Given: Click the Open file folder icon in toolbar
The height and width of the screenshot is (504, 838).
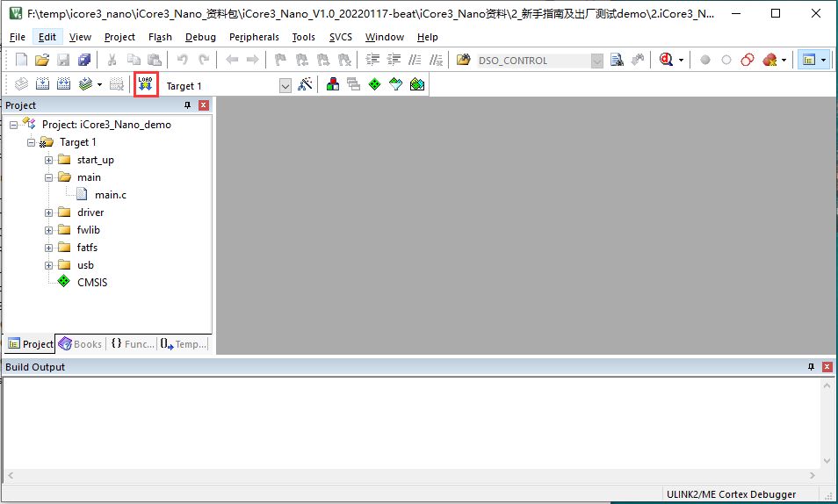Looking at the screenshot, I should (x=41, y=61).
